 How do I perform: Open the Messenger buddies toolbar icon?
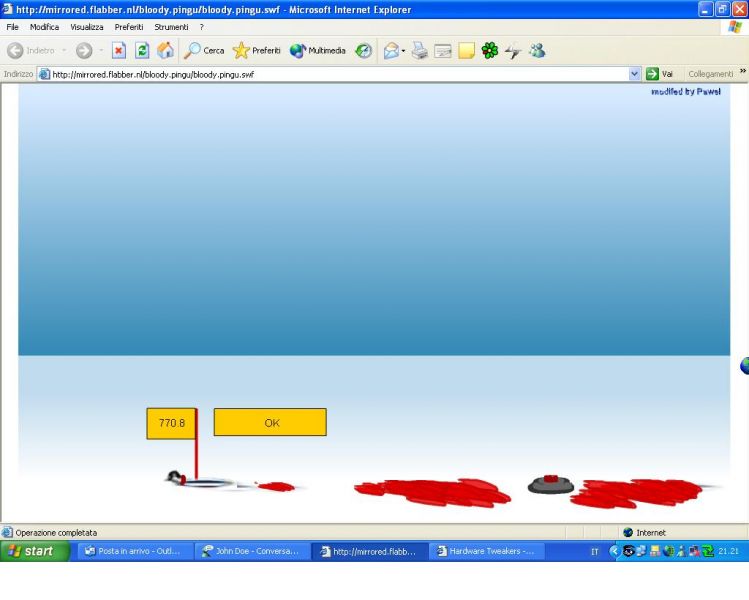537,51
